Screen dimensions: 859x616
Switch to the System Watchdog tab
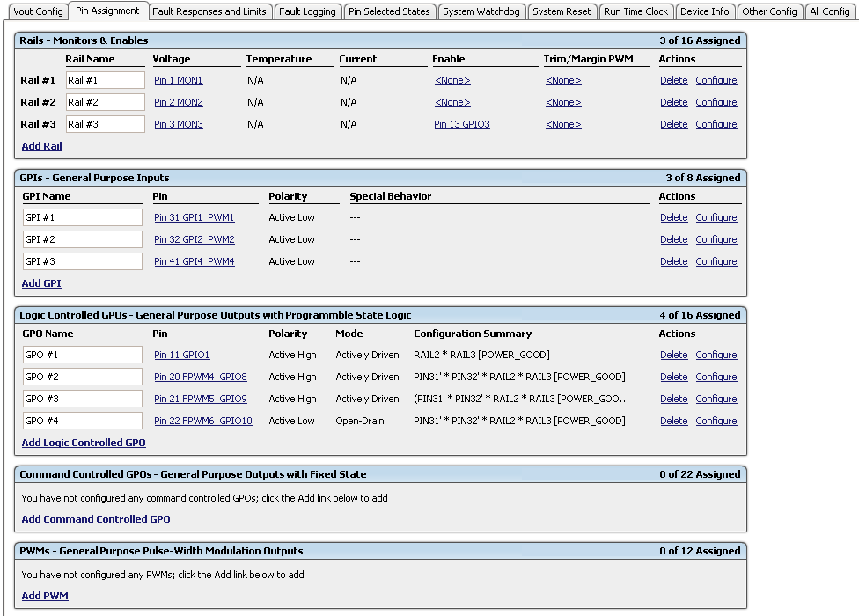click(x=481, y=11)
